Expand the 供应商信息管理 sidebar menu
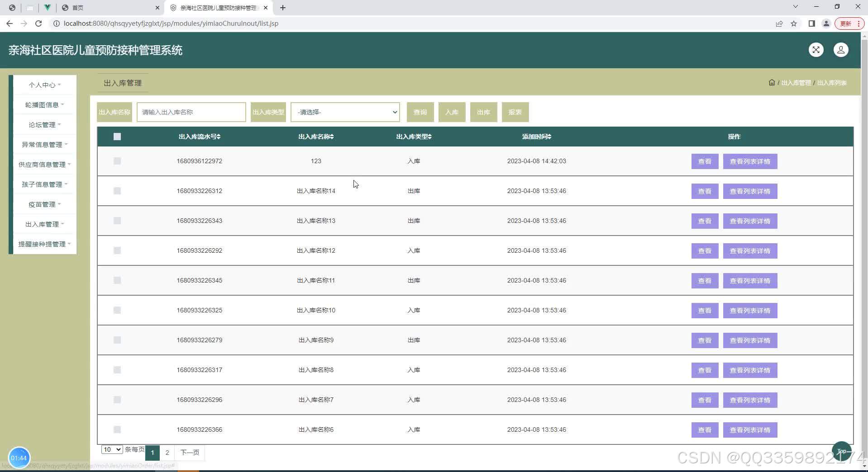868x472 pixels. [44, 165]
